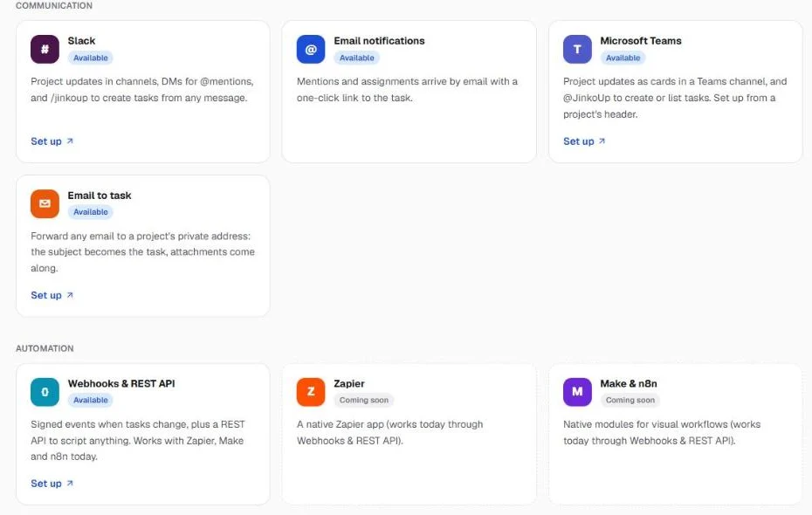
Task: Click the 'Forward any email' description text
Action: pyautogui.click(x=142, y=252)
